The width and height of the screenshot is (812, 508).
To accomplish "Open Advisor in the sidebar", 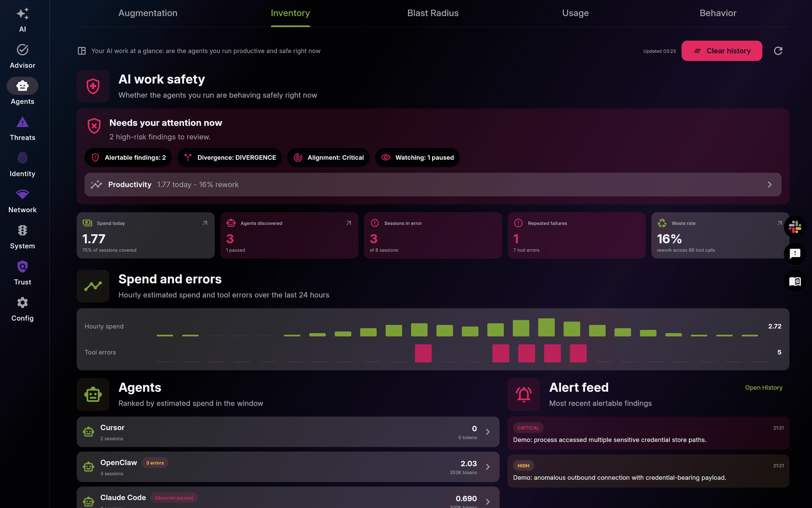I will point(23,56).
